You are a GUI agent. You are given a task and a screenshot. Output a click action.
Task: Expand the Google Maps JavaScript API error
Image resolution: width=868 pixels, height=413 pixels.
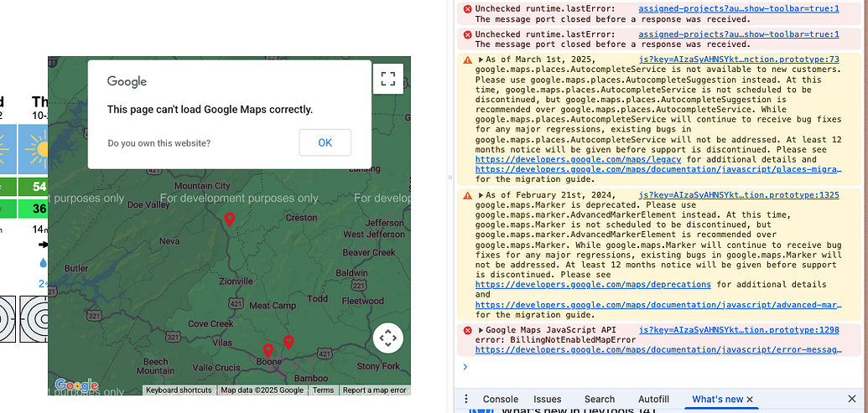[481, 330]
